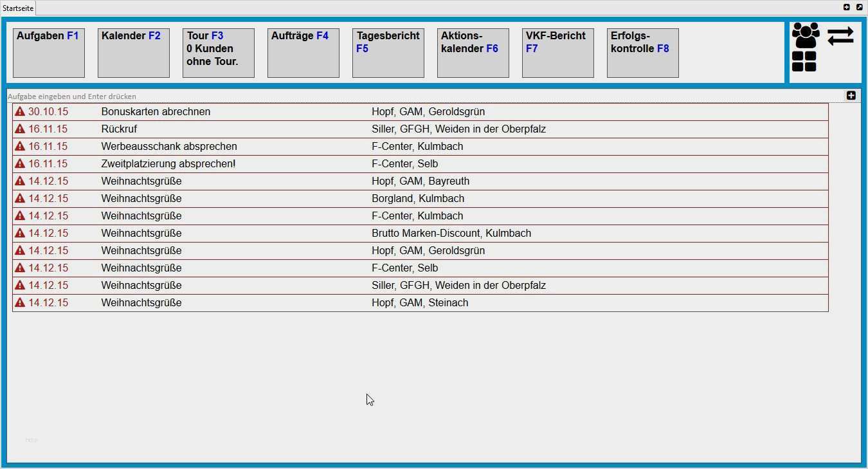Click the customers group icon
The image size is (868, 469).
[x=806, y=35]
